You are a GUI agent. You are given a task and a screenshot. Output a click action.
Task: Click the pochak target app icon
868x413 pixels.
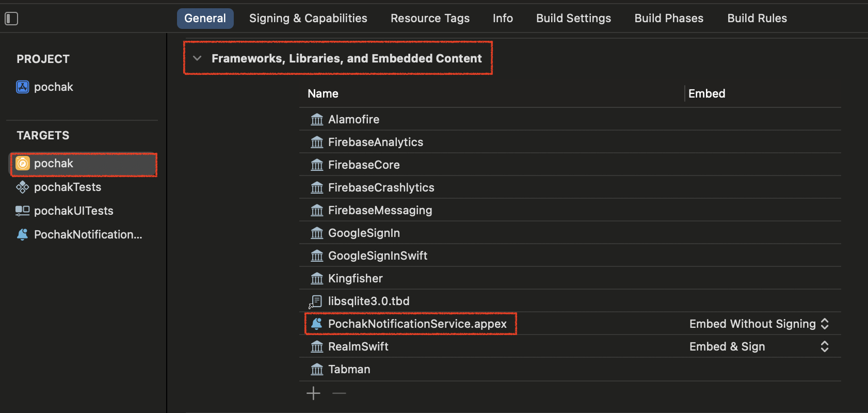(22, 164)
